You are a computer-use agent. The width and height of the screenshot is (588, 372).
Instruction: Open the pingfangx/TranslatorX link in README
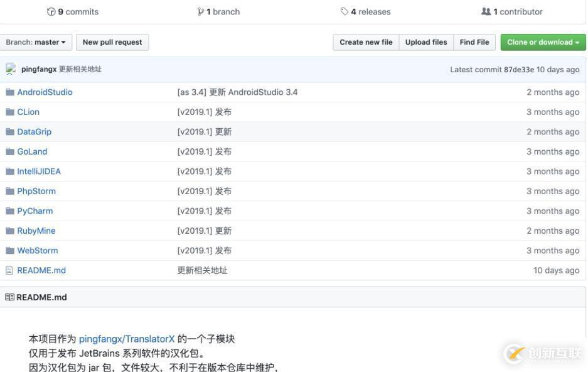(x=127, y=339)
